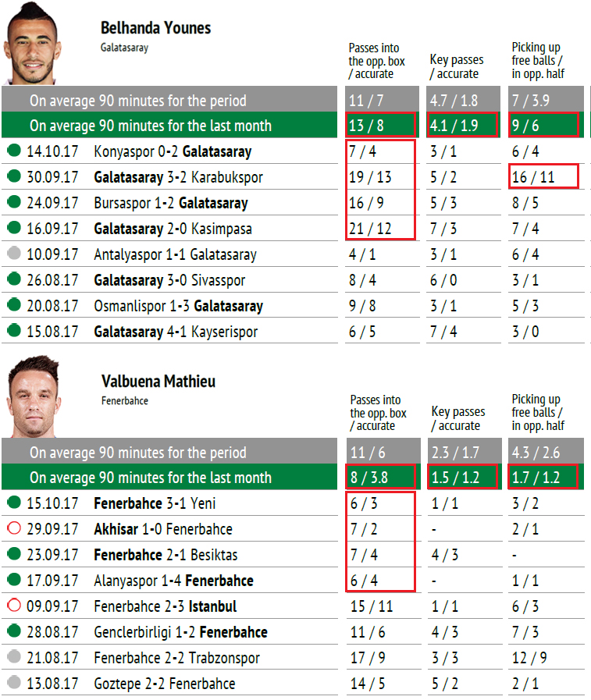Click green dot for 15.08.17 Kayserispor match

pos(14,330)
